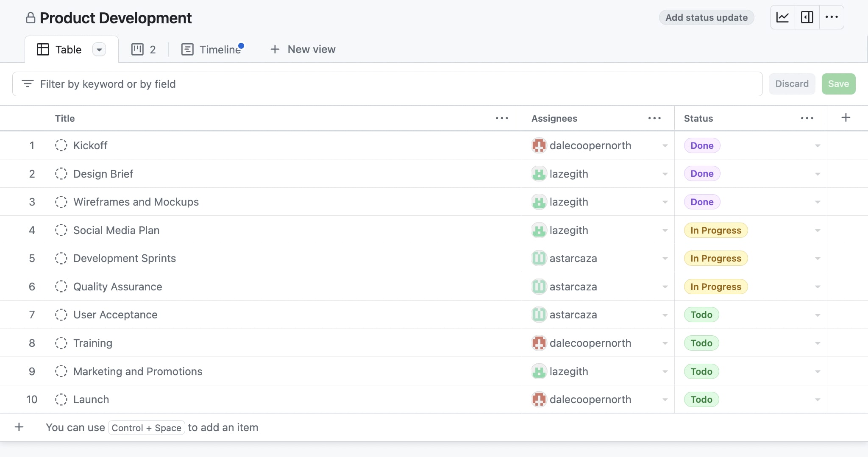
Task: Click the draft icon for Quality Assurance
Action: (61, 287)
